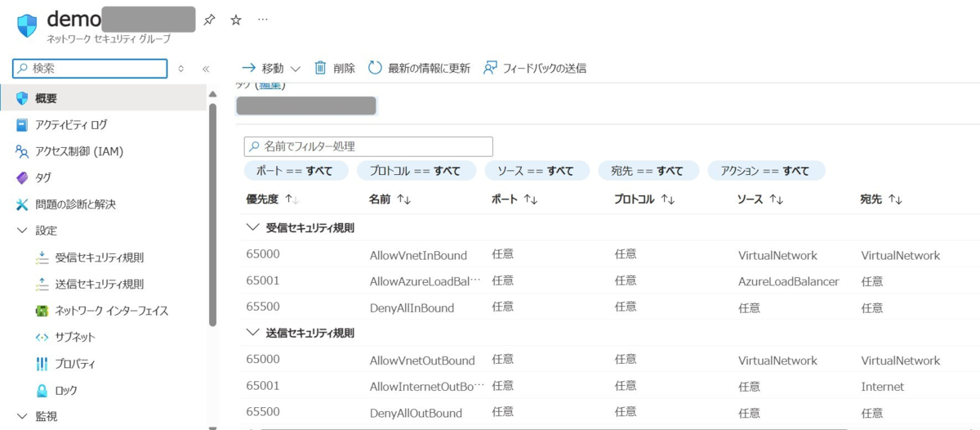The width and height of the screenshot is (980, 430).
Task: Open the AllowInternetOutBo… rule
Action: pyautogui.click(x=427, y=387)
